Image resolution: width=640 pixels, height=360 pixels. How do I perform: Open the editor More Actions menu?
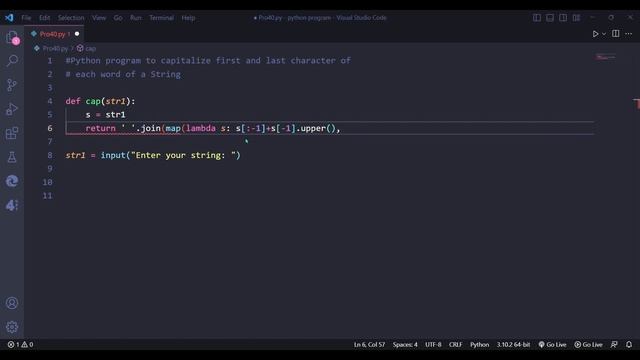pyautogui.click(x=629, y=34)
